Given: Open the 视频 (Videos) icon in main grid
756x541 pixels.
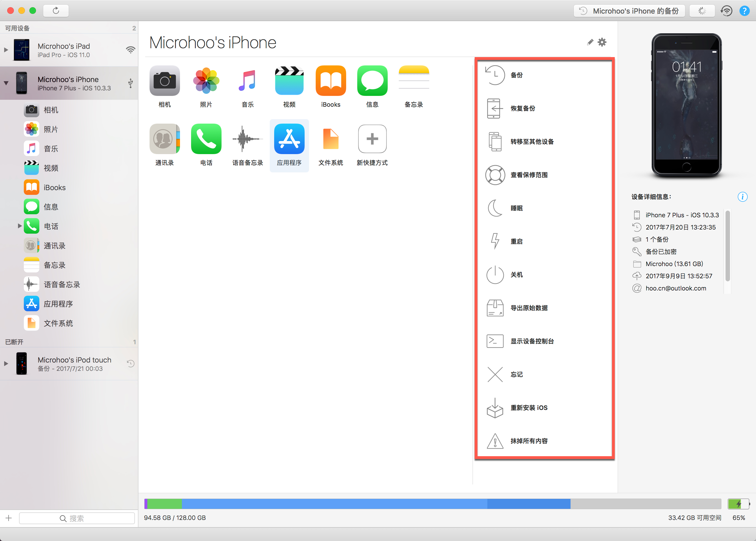Looking at the screenshot, I should 289,81.
